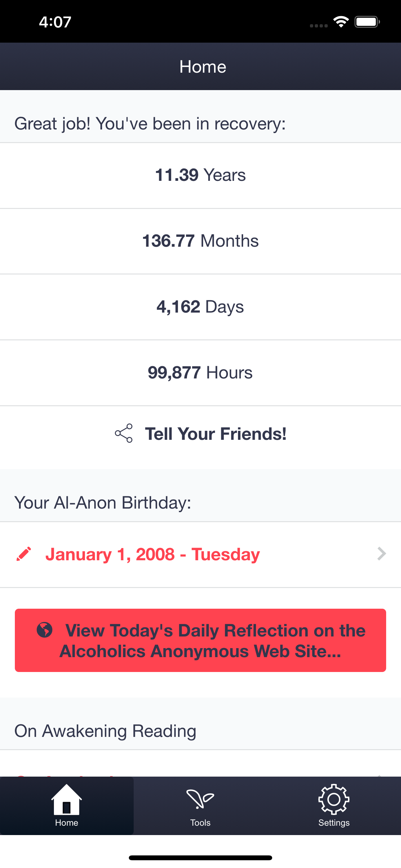The height and width of the screenshot is (868, 401).
Task: Tap the house icon in bottom bar
Action: coord(67,799)
